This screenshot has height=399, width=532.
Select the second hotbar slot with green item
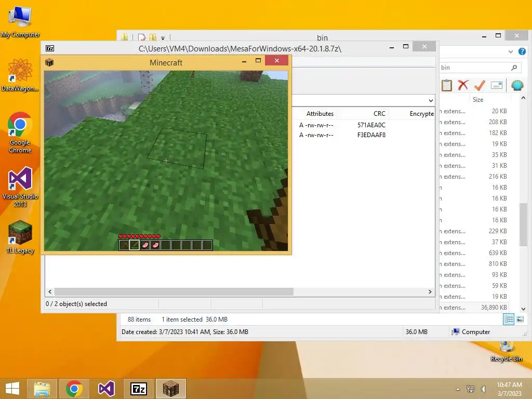pyautogui.click(x=135, y=245)
